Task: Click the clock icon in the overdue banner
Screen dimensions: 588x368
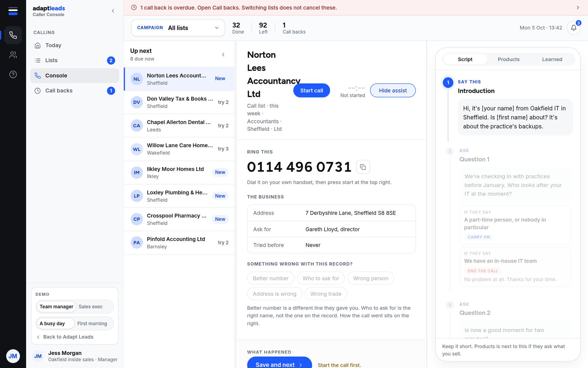Action: coord(134,8)
